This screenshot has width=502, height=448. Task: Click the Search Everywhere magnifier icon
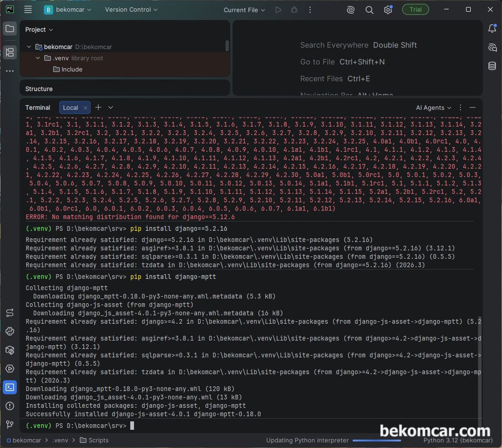click(x=369, y=10)
